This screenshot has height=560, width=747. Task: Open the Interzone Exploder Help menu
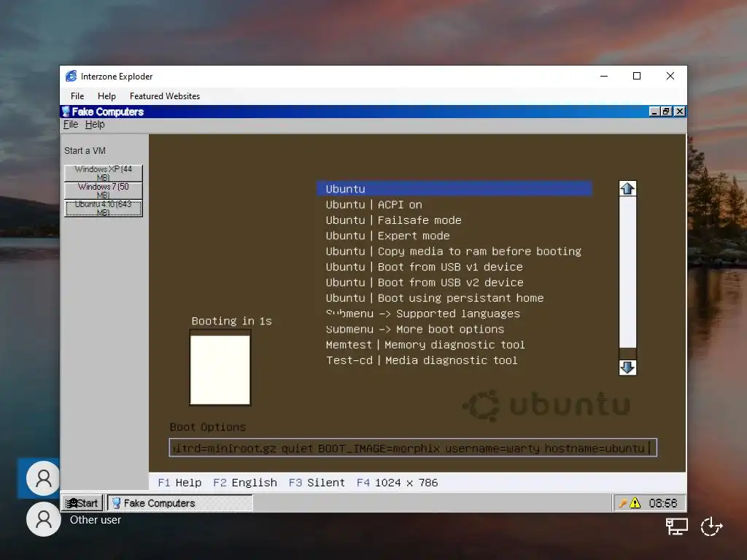107,96
